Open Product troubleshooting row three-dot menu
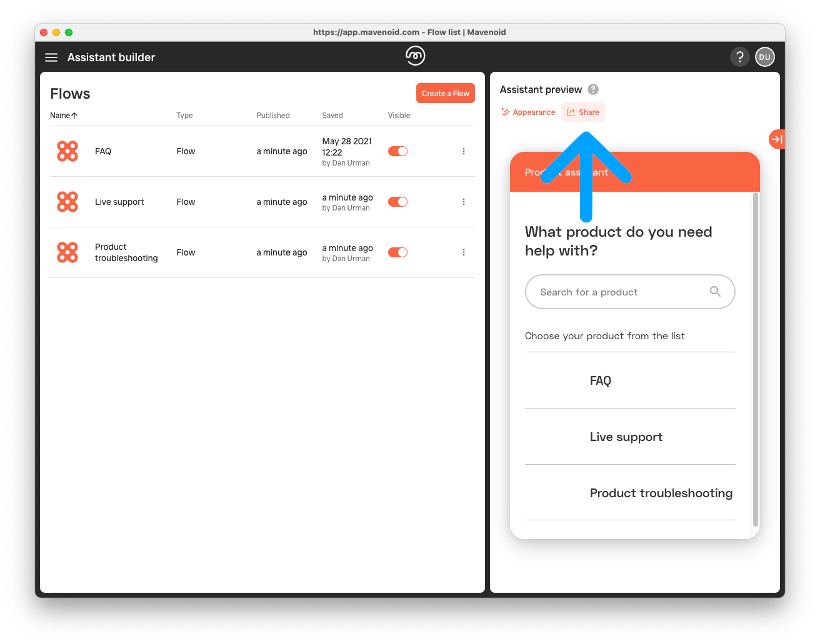Image resolution: width=820 pixels, height=644 pixels. (464, 252)
